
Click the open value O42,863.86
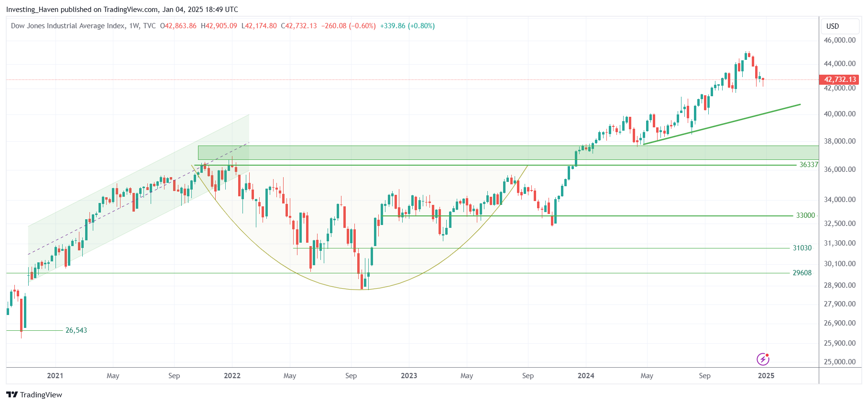[178, 26]
